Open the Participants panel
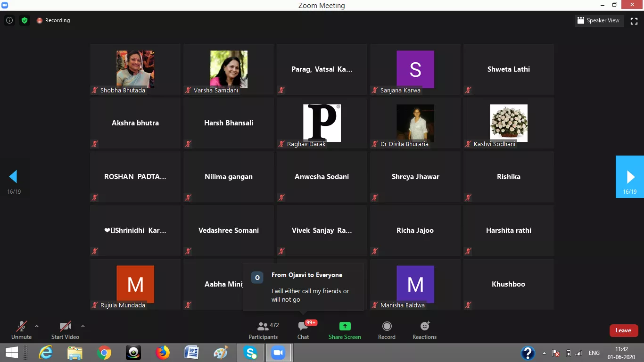 click(263, 330)
